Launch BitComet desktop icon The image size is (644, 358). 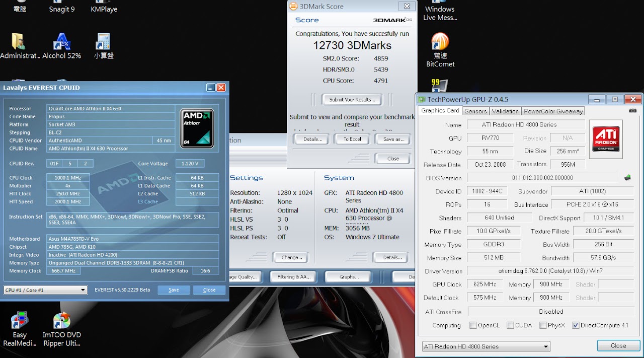click(440, 50)
